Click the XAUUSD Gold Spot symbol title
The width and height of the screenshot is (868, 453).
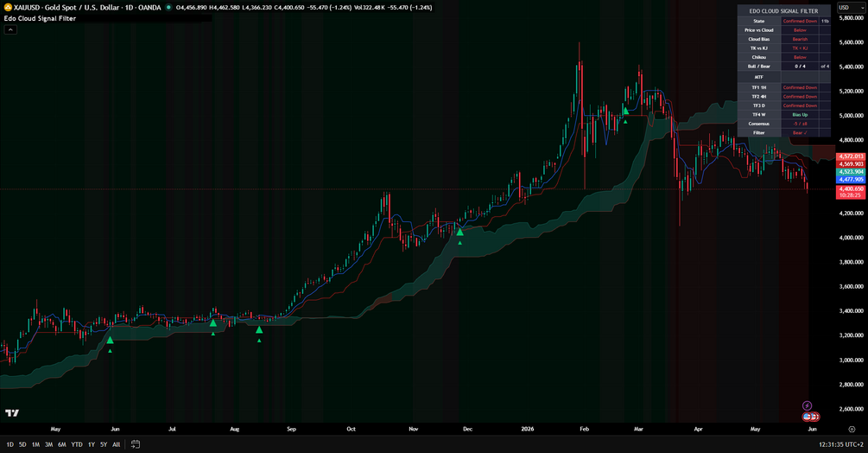click(87, 8)
